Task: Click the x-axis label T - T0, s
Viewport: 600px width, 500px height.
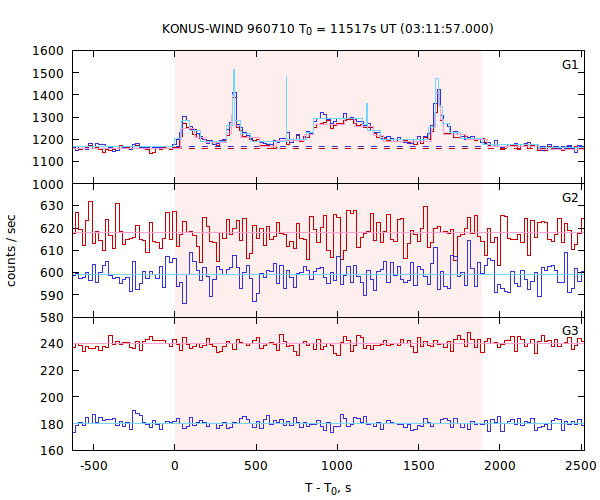Action: [x=328, y=489]
